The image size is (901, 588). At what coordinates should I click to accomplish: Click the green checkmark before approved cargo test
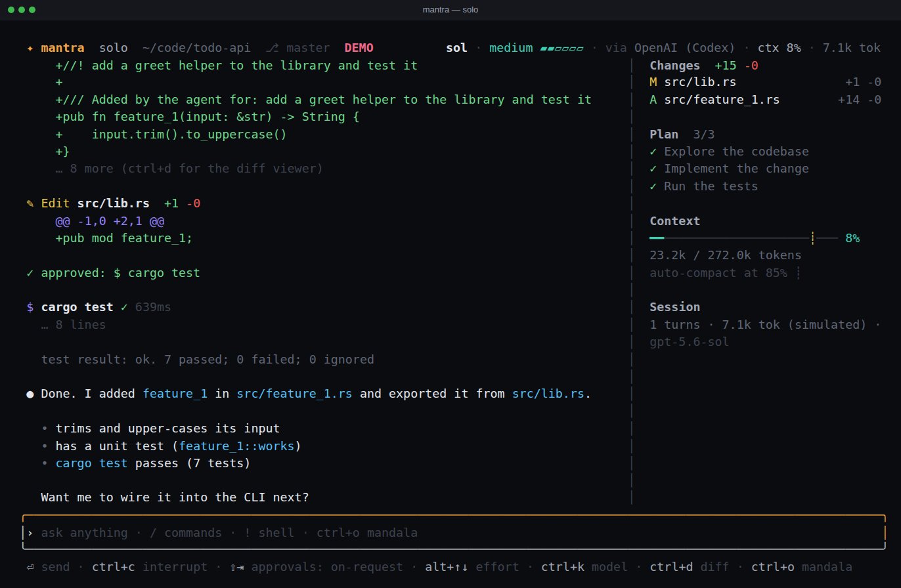coord(30,272)
